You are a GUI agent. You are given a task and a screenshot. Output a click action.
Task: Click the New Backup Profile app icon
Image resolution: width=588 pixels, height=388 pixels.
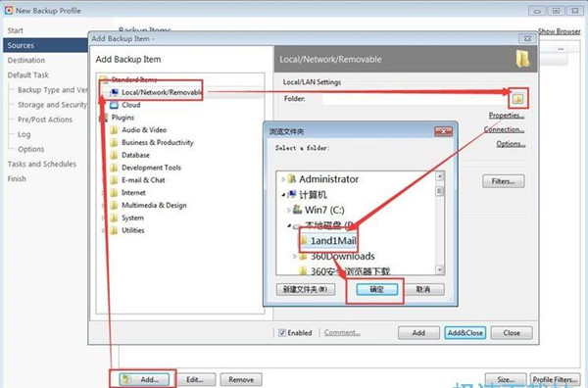tap(8, 10)
